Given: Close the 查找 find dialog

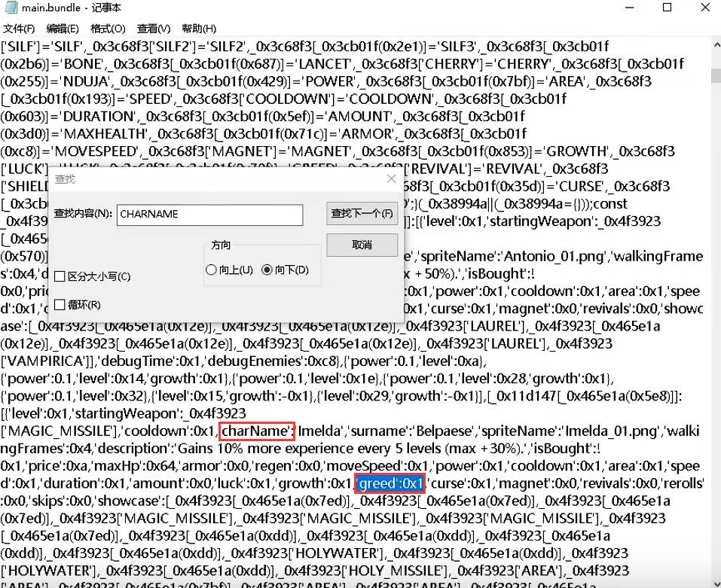Looking at the screenshot, I should click(x=390, y=179).
